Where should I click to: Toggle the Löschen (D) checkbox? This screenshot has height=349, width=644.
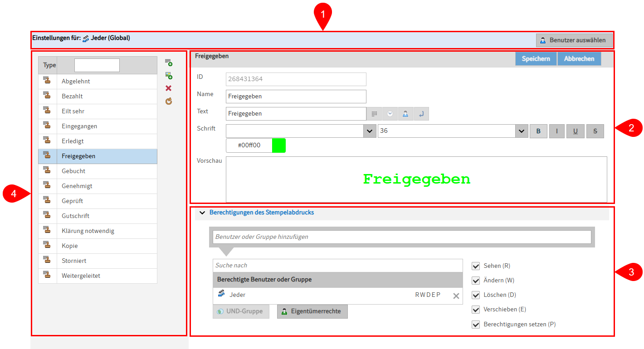(476, 295)
